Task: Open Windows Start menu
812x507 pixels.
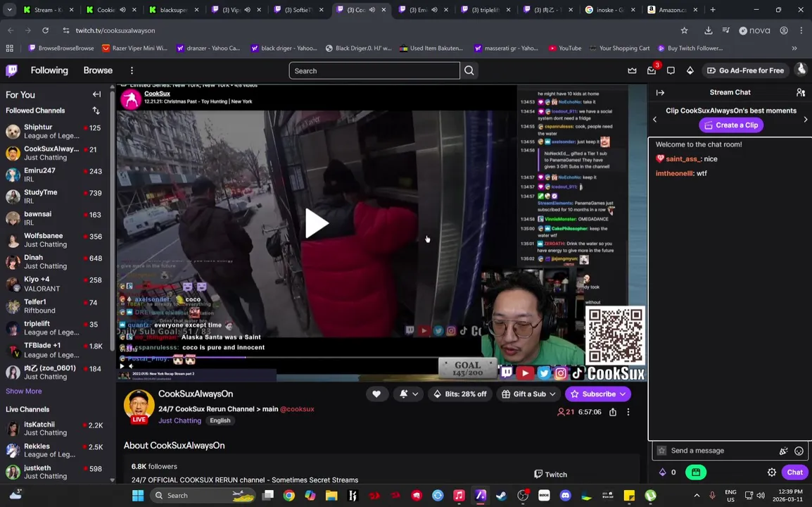Action: (138, 496)
